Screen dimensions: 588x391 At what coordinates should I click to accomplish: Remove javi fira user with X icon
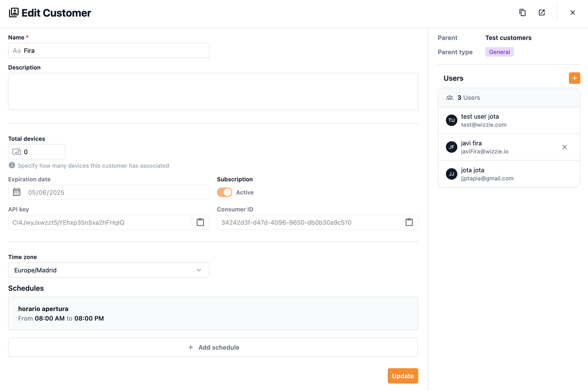564,147
